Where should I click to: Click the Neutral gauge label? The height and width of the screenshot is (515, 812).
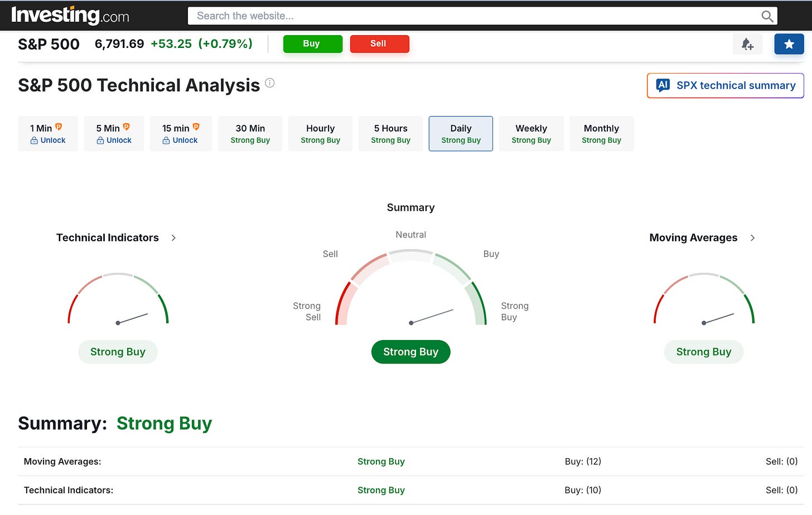click(x=411, y=235)
